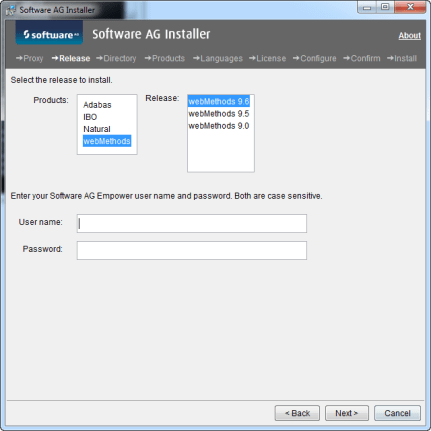The height and width of the screenshot is (431, 431).
Task: Focus the User name field
Action: [x=192, y=223]
